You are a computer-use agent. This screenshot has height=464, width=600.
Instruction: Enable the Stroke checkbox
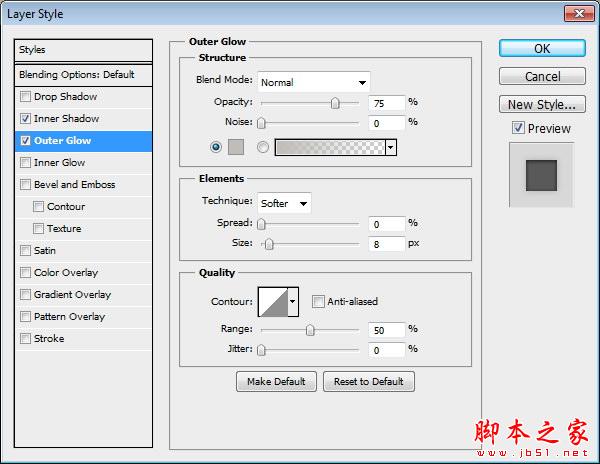25,339
